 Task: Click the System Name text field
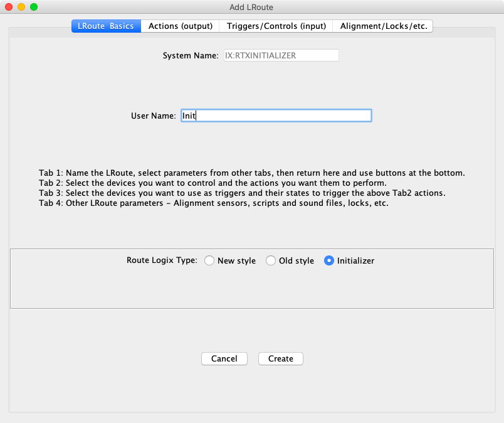pos(281,55)
